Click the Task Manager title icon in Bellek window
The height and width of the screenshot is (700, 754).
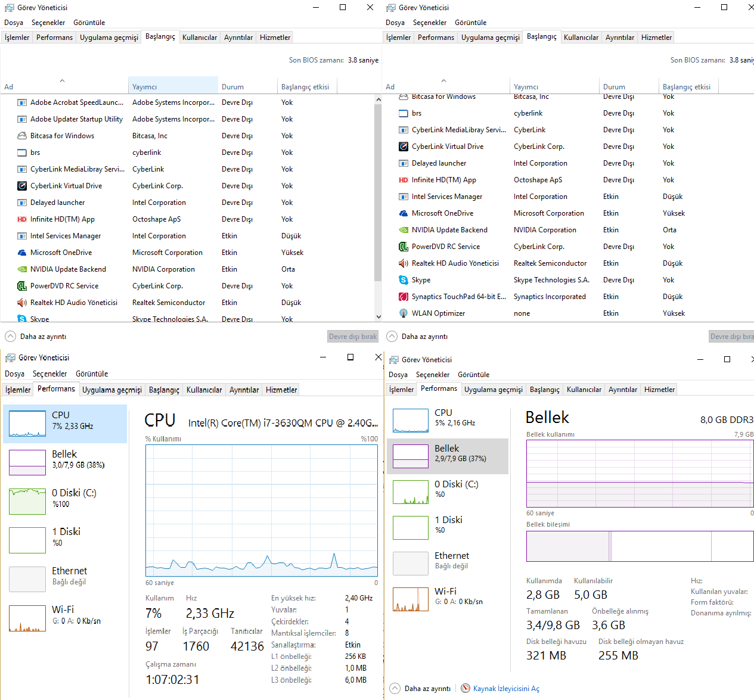393,360
